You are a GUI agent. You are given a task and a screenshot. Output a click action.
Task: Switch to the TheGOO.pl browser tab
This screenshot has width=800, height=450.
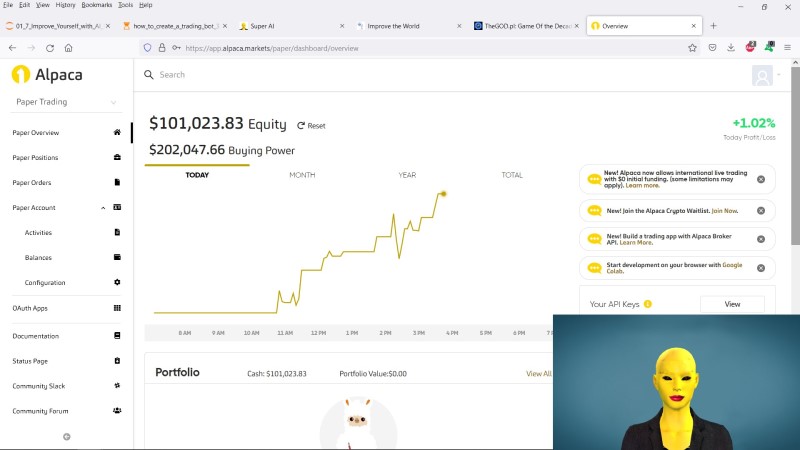(526, 26)
